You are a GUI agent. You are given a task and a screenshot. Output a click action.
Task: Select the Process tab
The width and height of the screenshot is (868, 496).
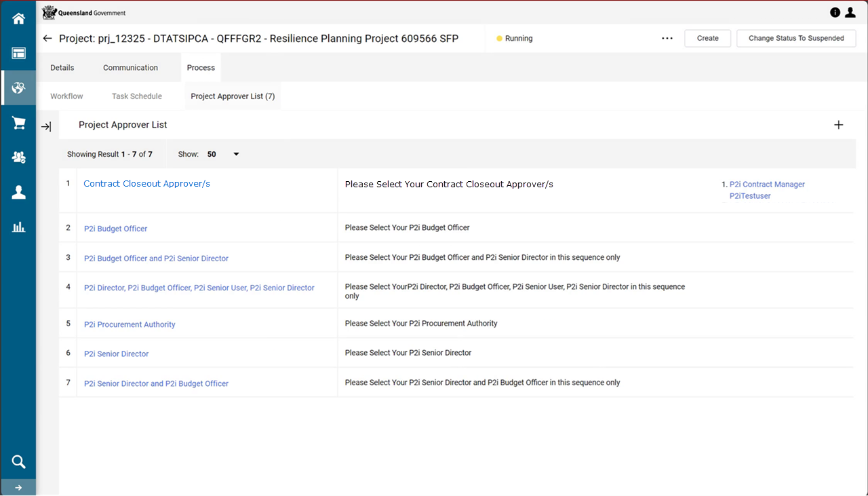pyautogui.click(x=201, y=68)
